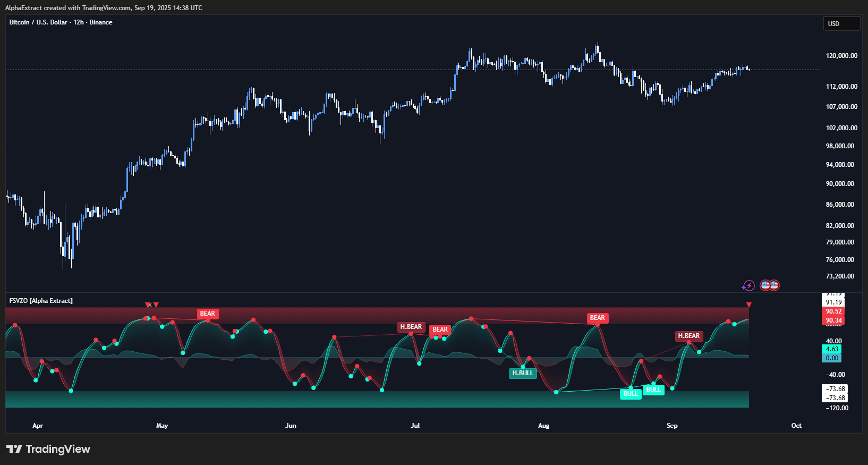Click the 120,000.00 price axis label
Viewport: 868px width, 465px height.
point(841,56)
